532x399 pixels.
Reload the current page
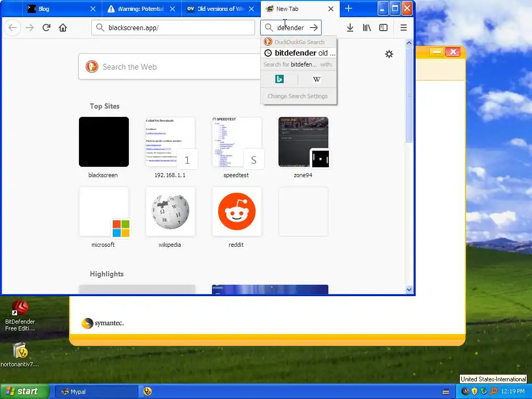[46, 28]
